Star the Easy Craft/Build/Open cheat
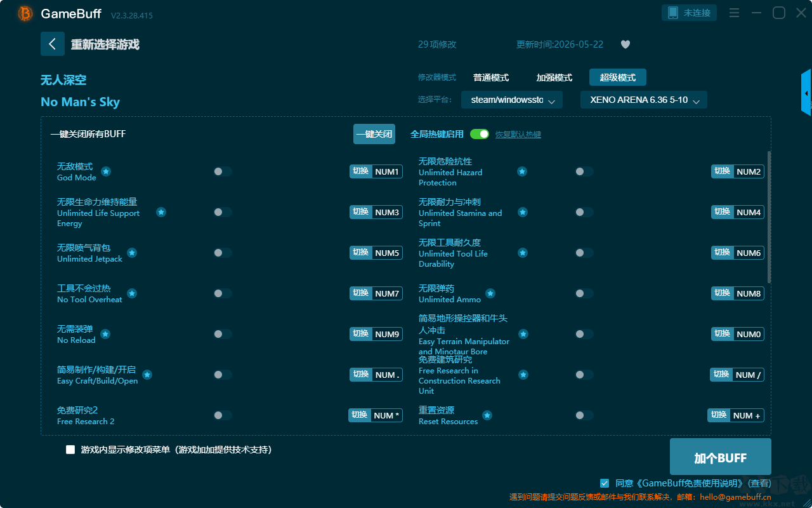 [x=147, y=375]
